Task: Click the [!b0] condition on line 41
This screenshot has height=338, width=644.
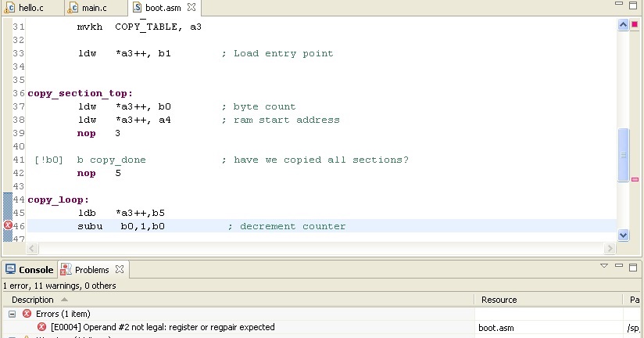Action: pos(49,160)
